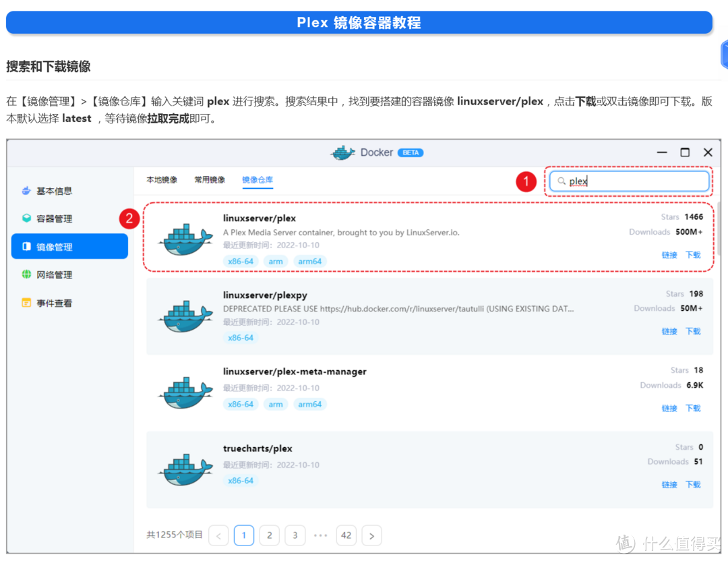
Task: Click the 容器管理 cube icon
Action: (x=26, y=218)
